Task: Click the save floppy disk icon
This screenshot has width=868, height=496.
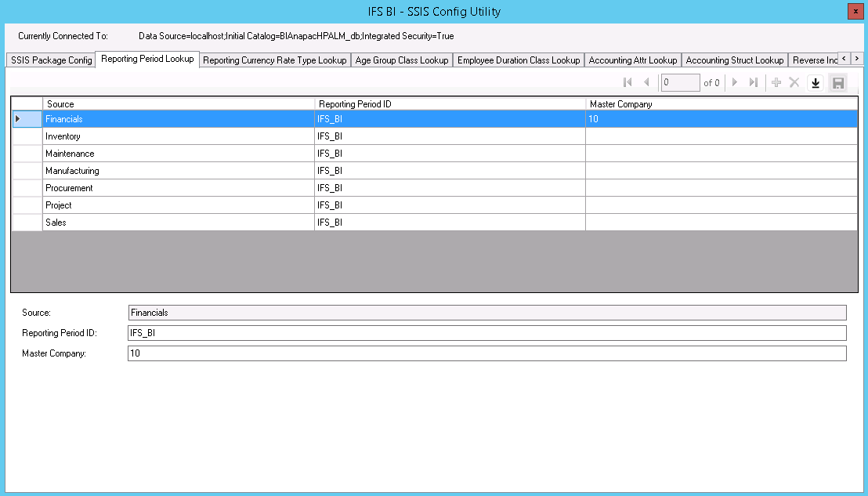Action: pos(837,83)
